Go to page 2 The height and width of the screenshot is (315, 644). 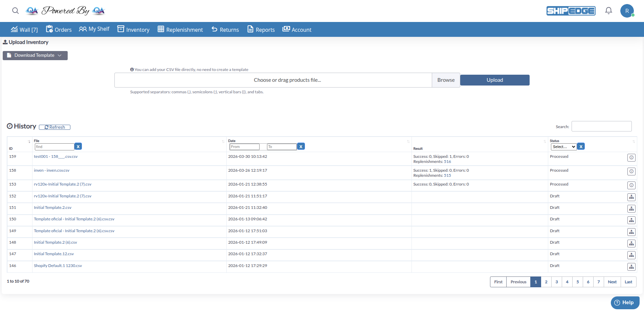pyautogui.click(x=546, y=282)
